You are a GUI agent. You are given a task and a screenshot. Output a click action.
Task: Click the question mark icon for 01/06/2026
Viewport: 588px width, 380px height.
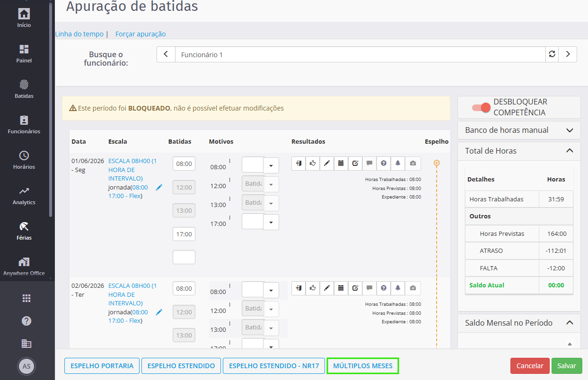coord(384,163)
